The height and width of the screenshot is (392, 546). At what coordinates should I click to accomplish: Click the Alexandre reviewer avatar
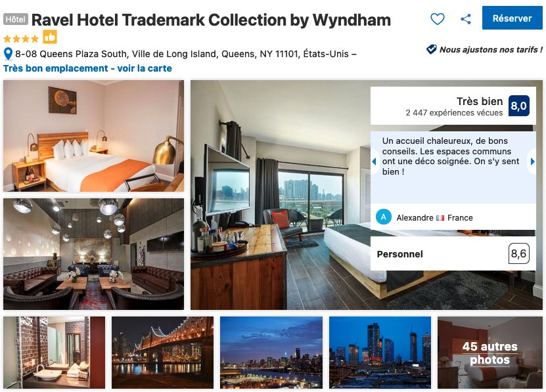(x=384, y=217)
